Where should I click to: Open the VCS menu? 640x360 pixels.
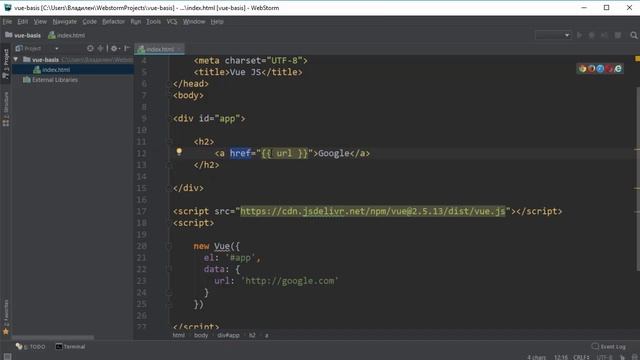[172, 22]
